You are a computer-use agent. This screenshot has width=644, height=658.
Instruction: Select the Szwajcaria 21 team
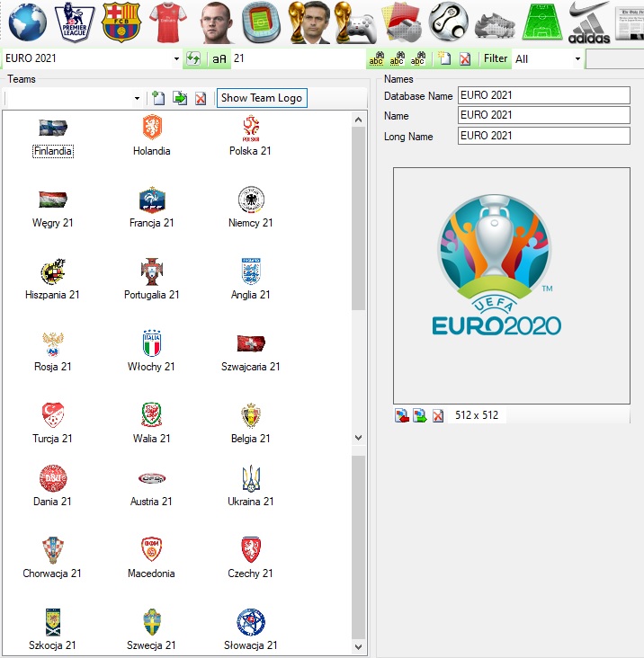point(251,351)
